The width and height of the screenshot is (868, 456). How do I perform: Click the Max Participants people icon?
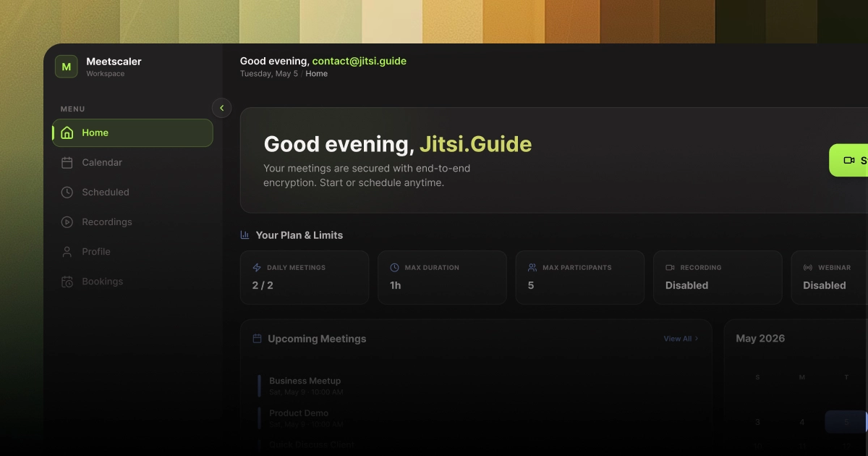point(532,268)
